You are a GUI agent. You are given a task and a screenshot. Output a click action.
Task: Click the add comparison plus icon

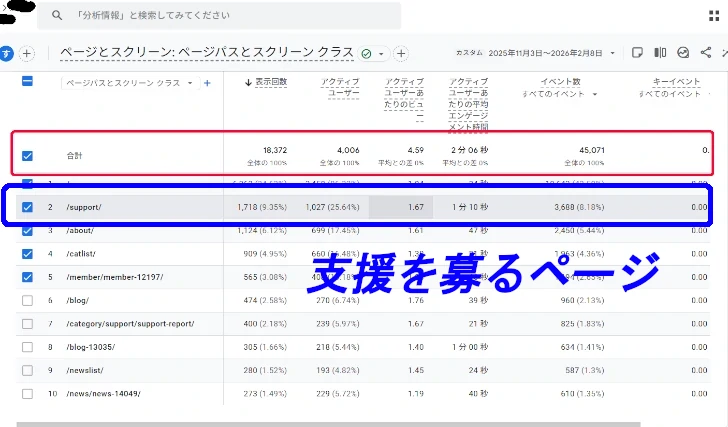(27, 53)
